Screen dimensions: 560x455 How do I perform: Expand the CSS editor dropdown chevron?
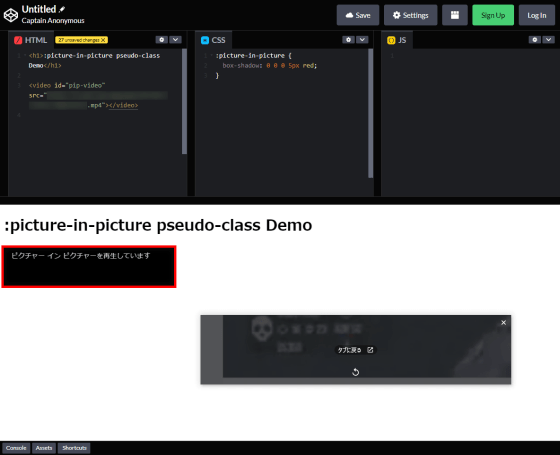click(362, 40)
